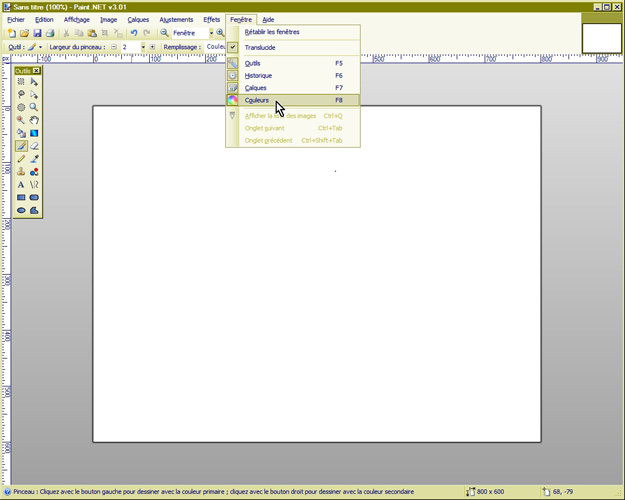Click Rétablir les fenêtres menu entry
The width and height of the screenshot is (625, 500).
pyautogui.click(x=272, y=32)
